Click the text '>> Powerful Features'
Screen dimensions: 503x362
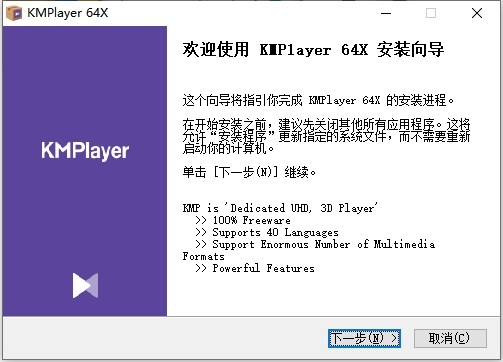click(255, 268)
